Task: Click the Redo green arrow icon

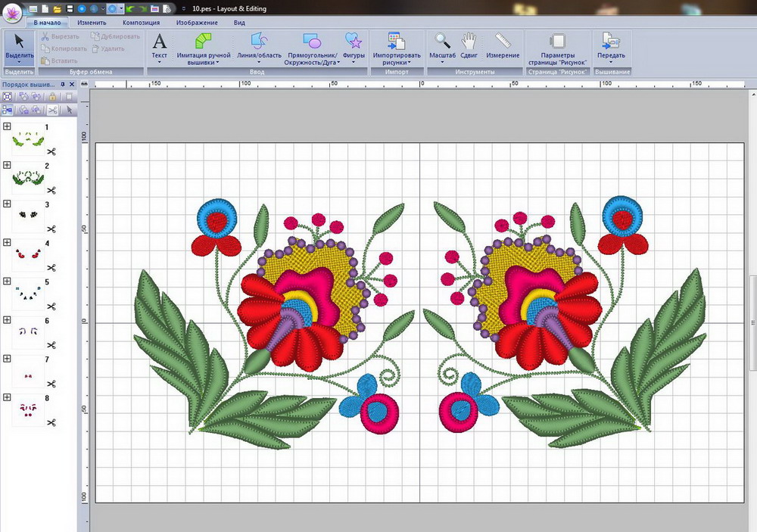Action: click(x=142, y=8)
